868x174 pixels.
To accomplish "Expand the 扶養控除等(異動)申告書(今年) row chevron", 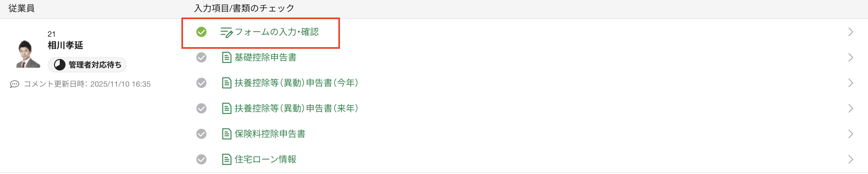I will point(851,83).
